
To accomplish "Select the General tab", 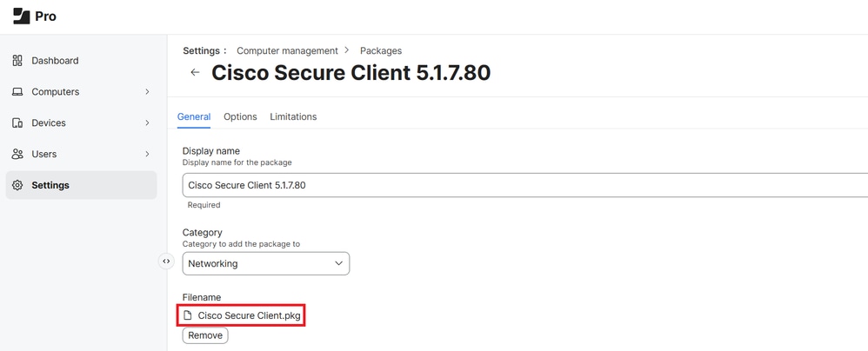I will pyautogui.click(x=194, y=116).
